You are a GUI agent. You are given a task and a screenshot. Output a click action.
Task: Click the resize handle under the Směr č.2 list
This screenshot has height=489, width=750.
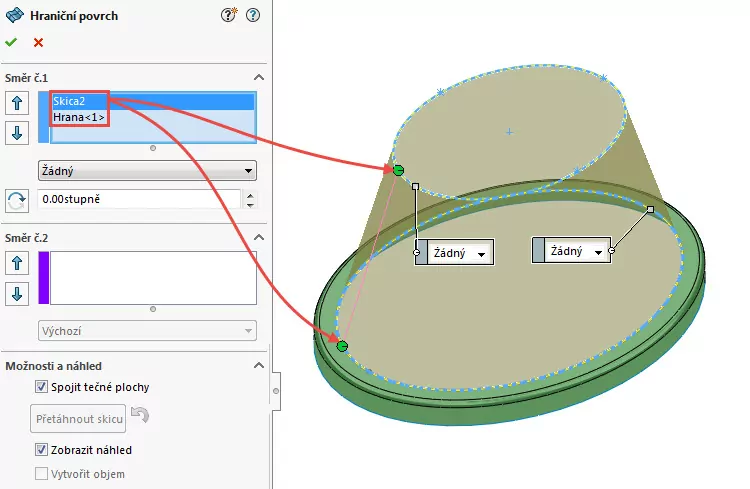click(x=153, y=309)
